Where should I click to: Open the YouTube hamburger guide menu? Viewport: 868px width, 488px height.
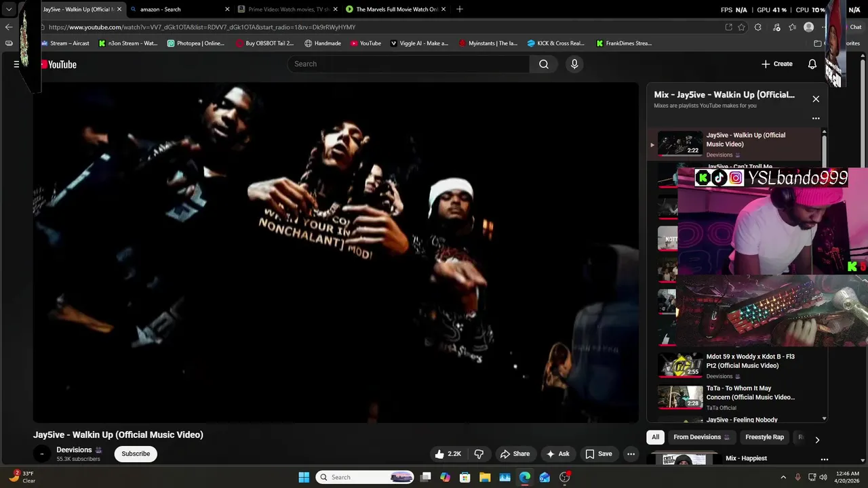click(x=16, y=64)
